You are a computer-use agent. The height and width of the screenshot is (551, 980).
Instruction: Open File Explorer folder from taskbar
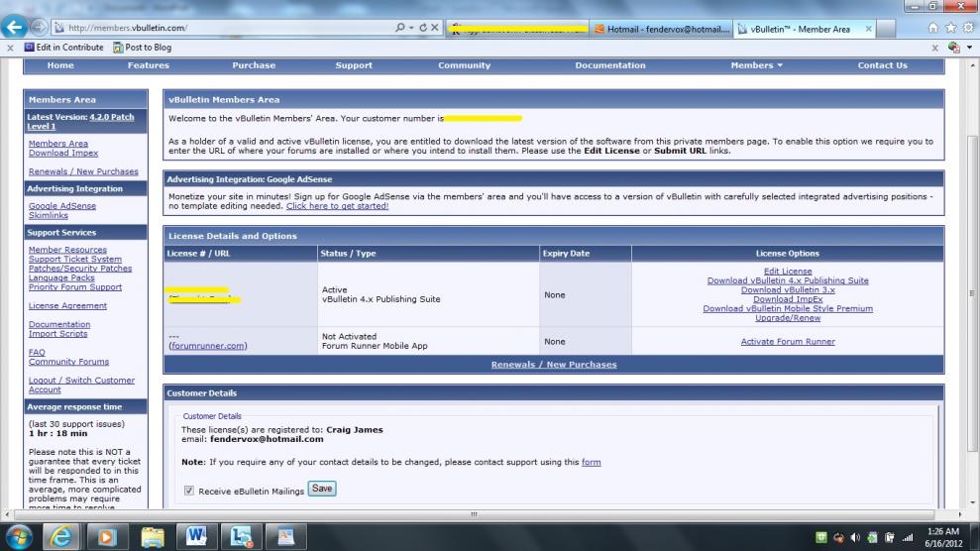click(x=152, y=536)
